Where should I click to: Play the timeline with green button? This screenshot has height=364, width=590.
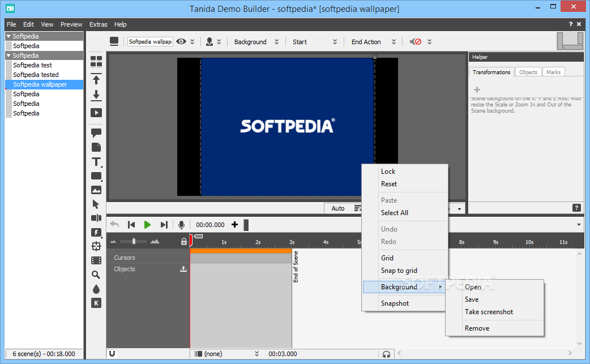(147, 225)
